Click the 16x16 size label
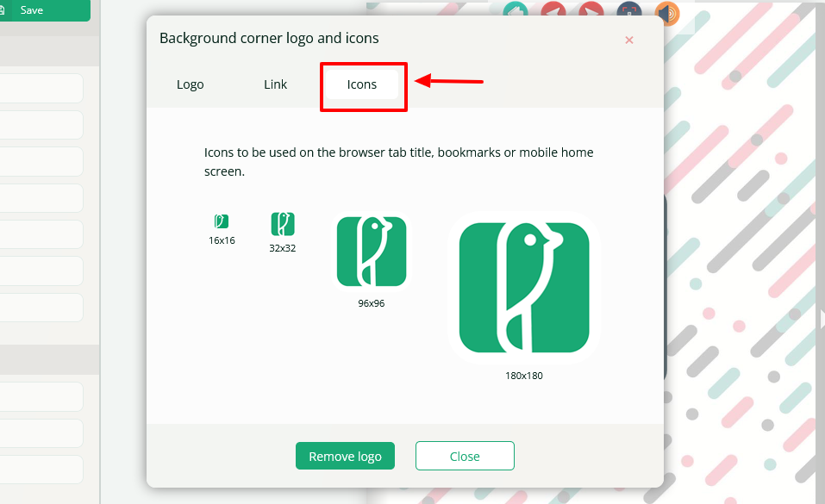 [222, 240]
